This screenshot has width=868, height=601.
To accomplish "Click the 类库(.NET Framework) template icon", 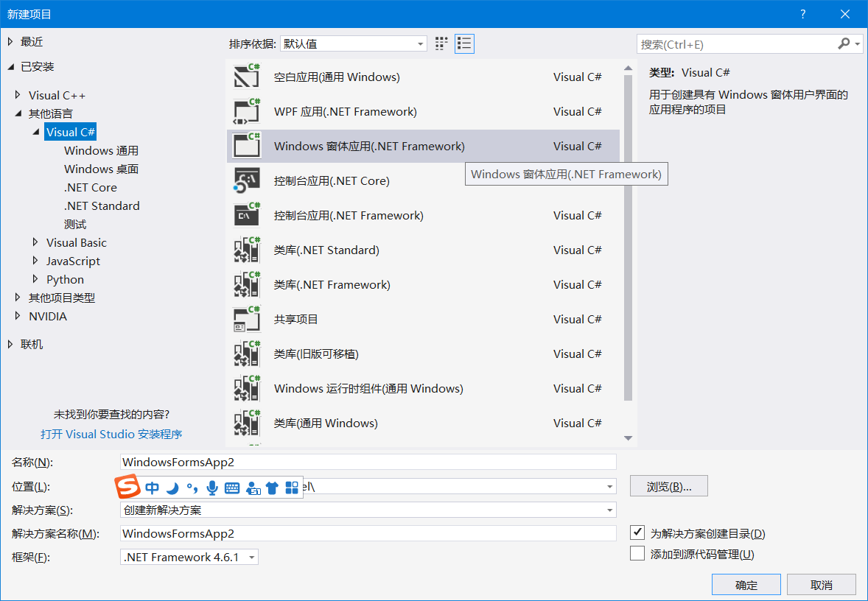I will pyautogui.click(x=247, y=284).
